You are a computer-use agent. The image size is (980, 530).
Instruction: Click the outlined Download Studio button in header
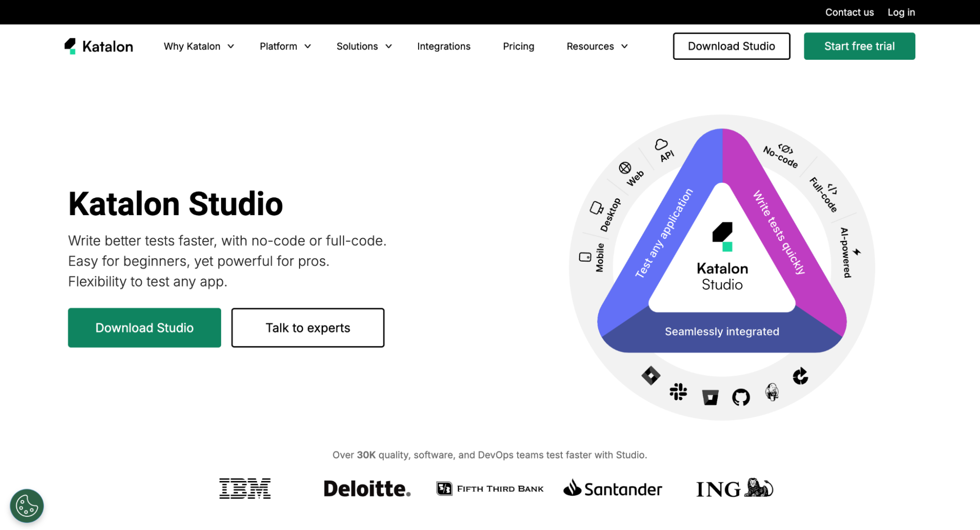(x=731, y=46)
